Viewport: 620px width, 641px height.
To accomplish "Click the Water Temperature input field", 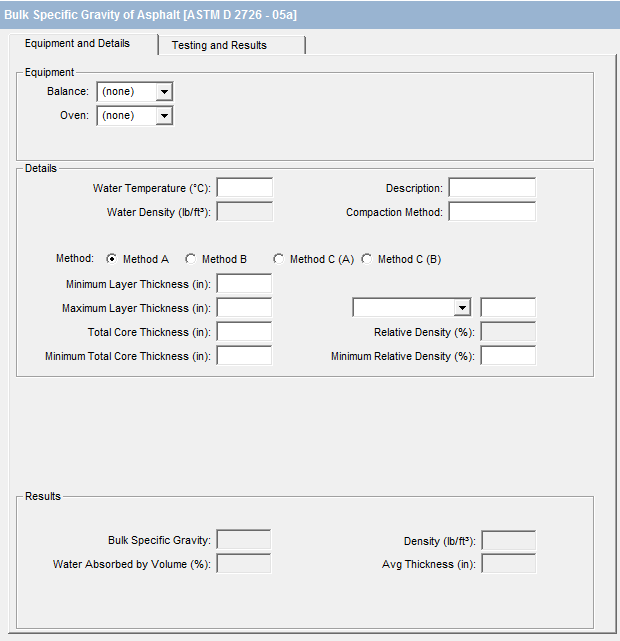I will 245,188.
